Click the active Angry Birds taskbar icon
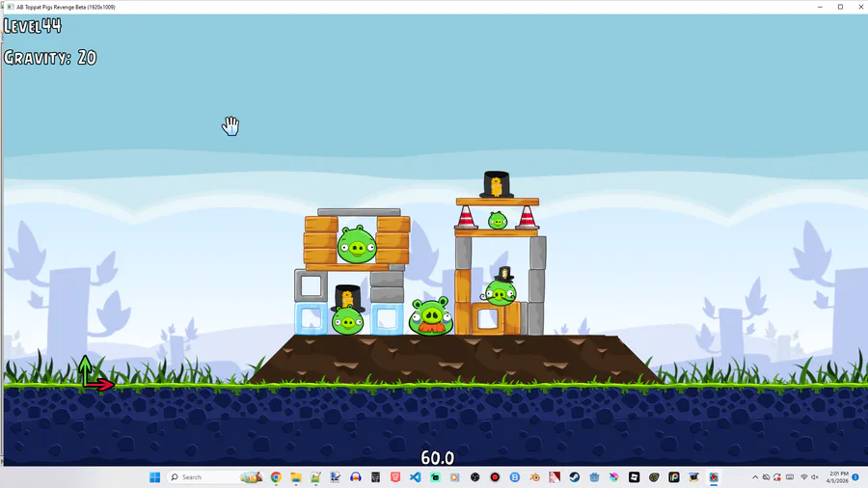Viewport: 868px width, 488px height. click(x=714, y=477)
